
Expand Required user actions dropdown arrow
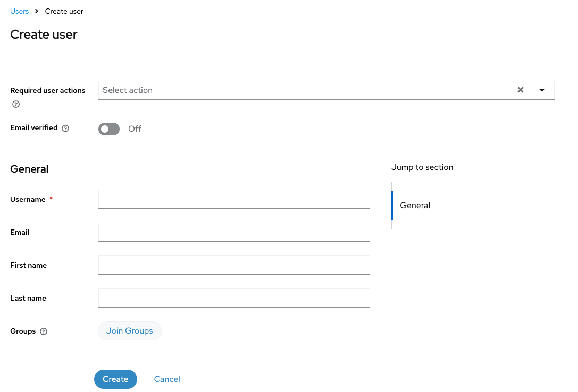point(541,90)
